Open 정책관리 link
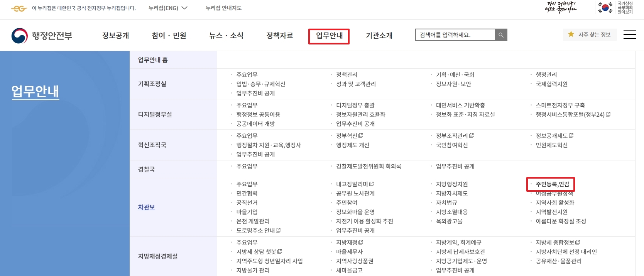644x276 pixels. point(347,75)
